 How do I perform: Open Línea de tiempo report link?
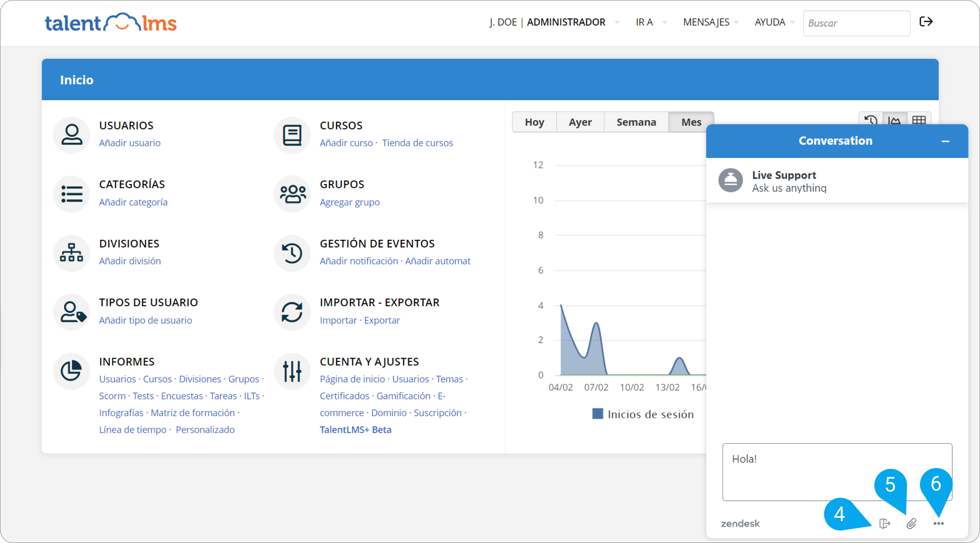tap(133, 429)
